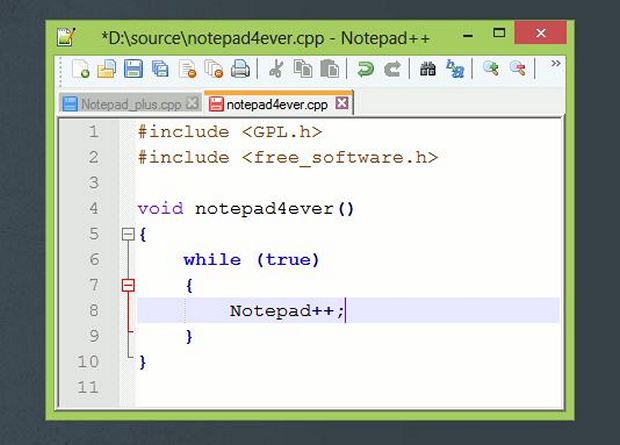620x445 pixels.
Task: Click the "while" keyword on line 6
Action: (212, 260)
